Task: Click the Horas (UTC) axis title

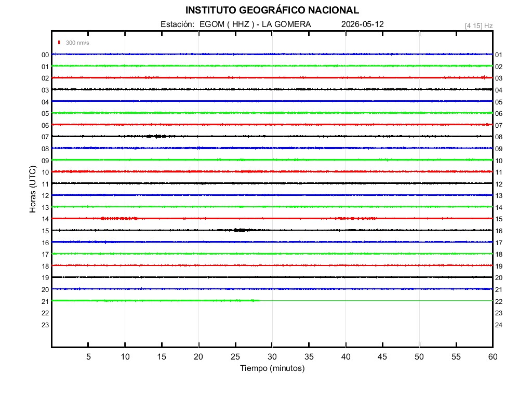Action: click(33, 189)
